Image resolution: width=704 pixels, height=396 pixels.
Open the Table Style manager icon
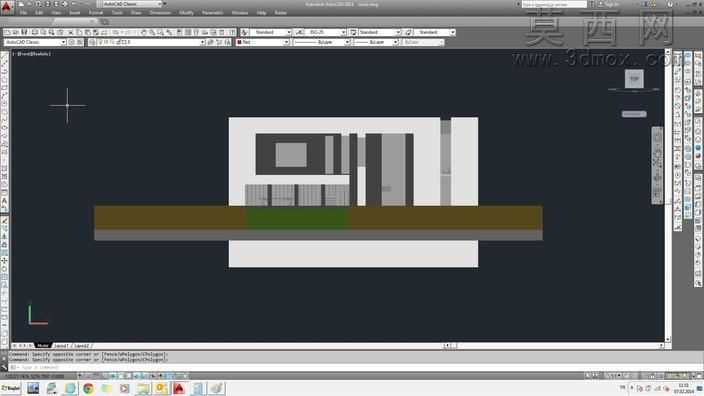(353, 32)
